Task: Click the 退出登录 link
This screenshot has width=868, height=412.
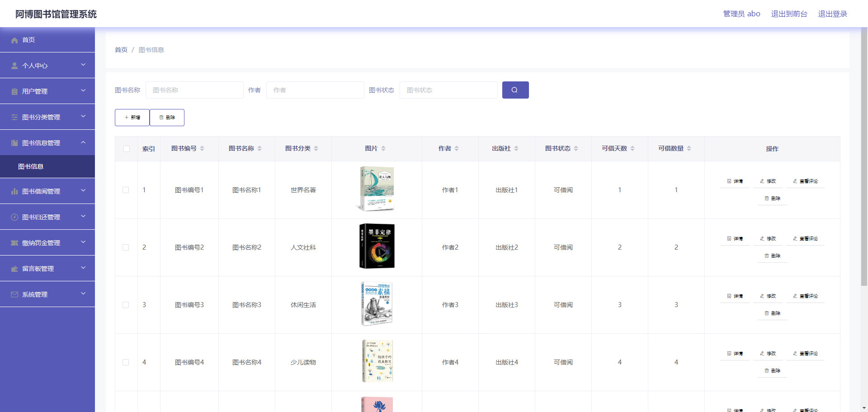Action: click(832, 14)
